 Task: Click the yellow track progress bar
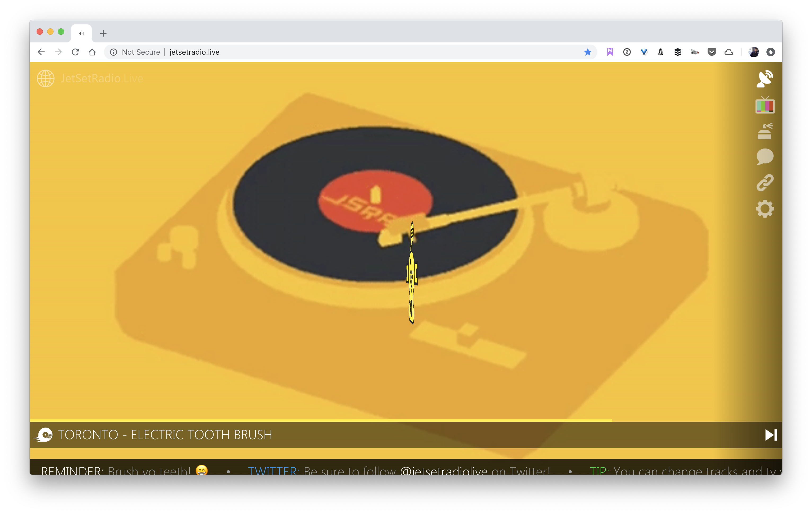pos(320,420)
